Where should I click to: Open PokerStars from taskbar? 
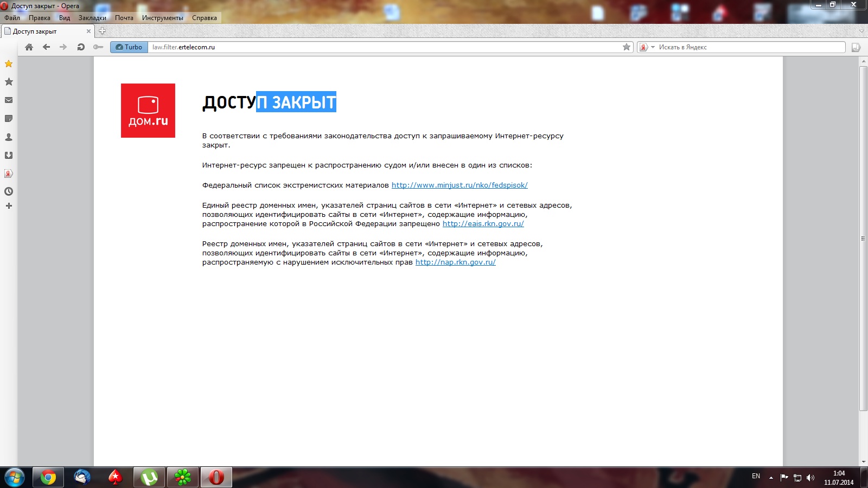pyautogui.click(x=116, y=478)
